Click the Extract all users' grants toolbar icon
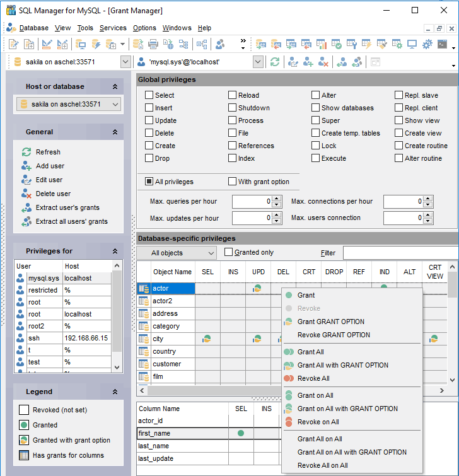 pos(357,62)
